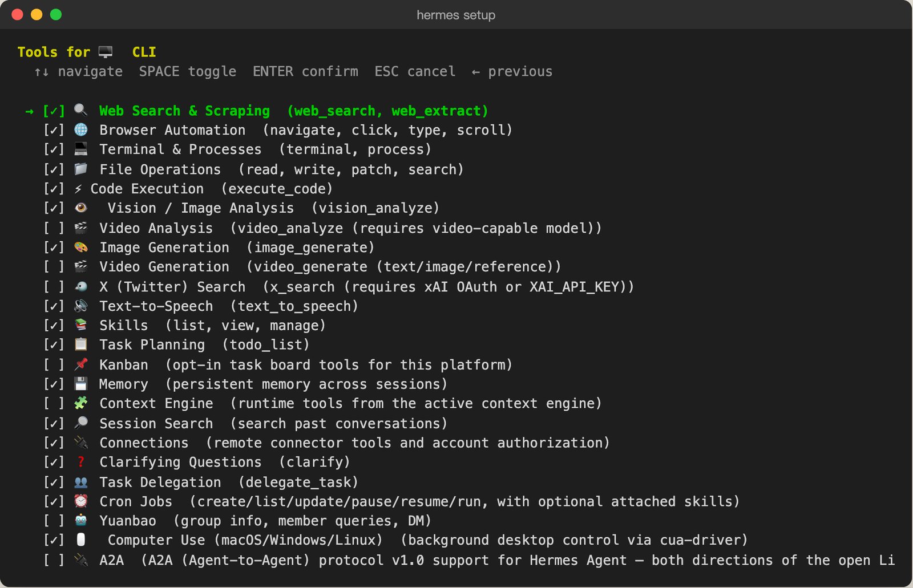Click the people icon for Task Delegation
Screen dimensions: 913x588
tap(80, 482)
